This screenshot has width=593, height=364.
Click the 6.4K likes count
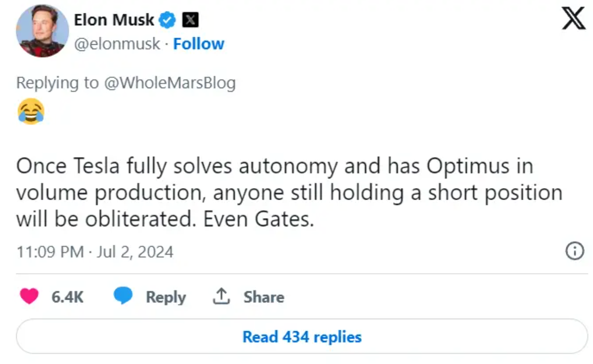(x=67, y=297)
